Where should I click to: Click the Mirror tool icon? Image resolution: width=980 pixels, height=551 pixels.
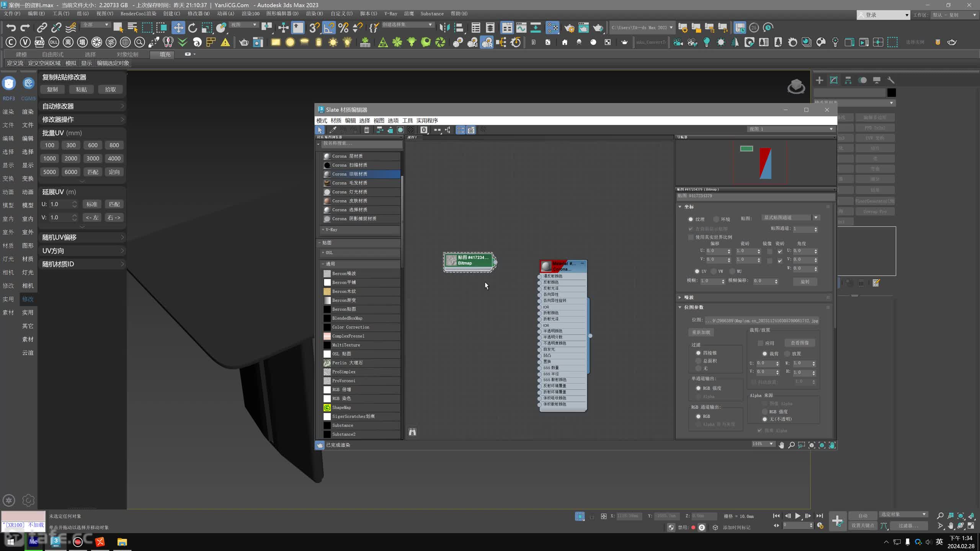[444, 28]
